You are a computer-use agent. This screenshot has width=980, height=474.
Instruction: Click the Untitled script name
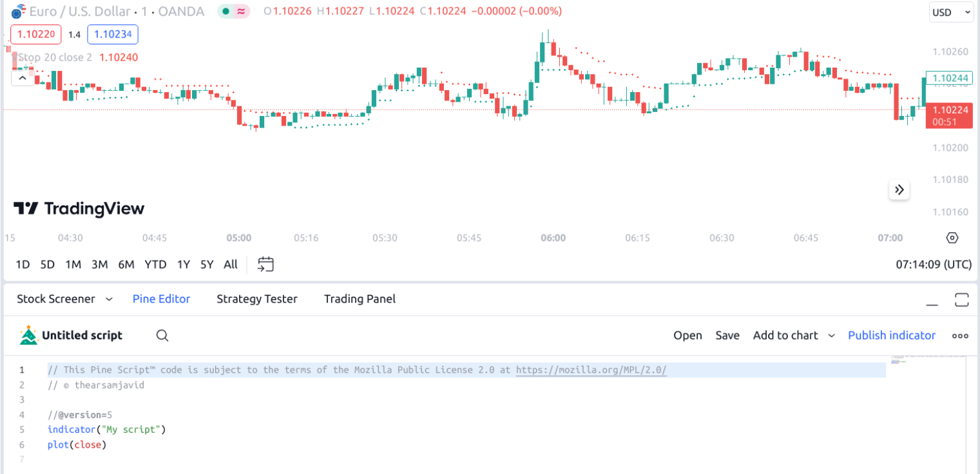click(x=82, y=336)
